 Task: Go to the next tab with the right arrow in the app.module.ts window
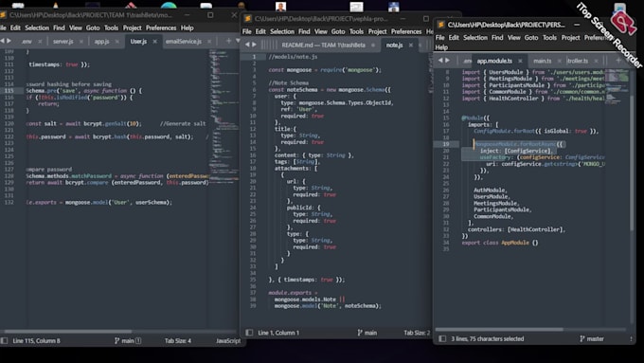(x=447, y=60)
